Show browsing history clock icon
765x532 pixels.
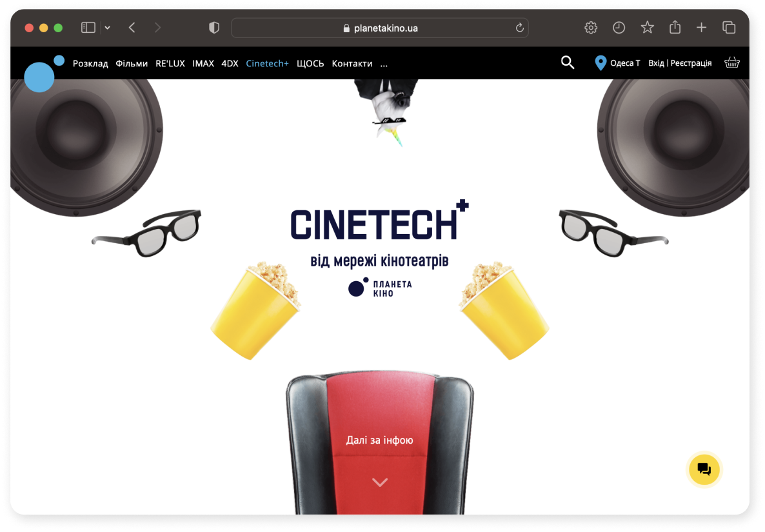coord(619,28)
